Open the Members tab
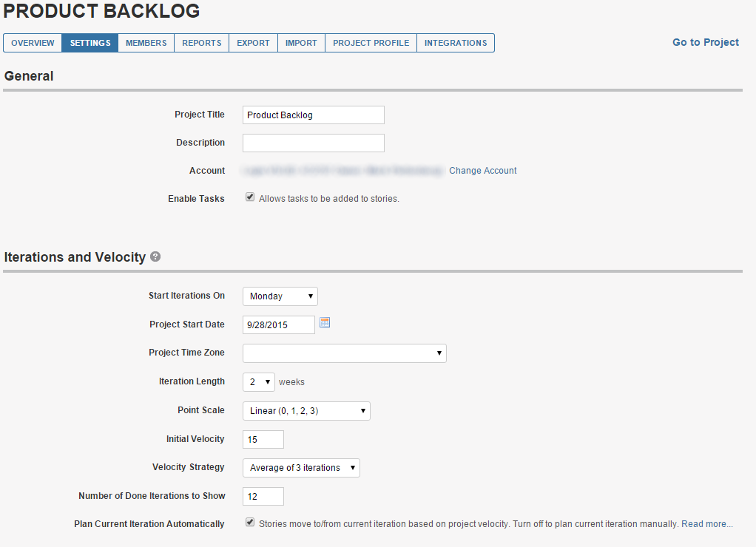This screenshot has width=756, height=547. (x=146, y=43)
